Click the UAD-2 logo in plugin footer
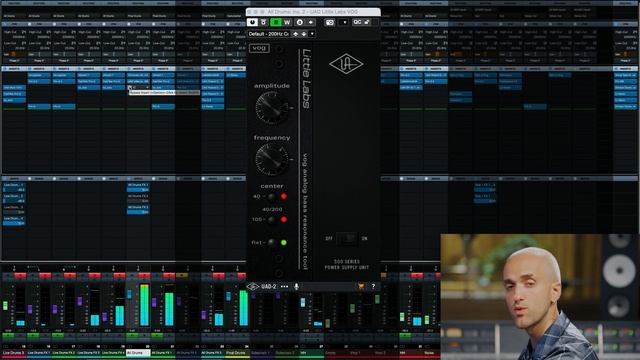This screenshot has height=360, width=640. 261,287
